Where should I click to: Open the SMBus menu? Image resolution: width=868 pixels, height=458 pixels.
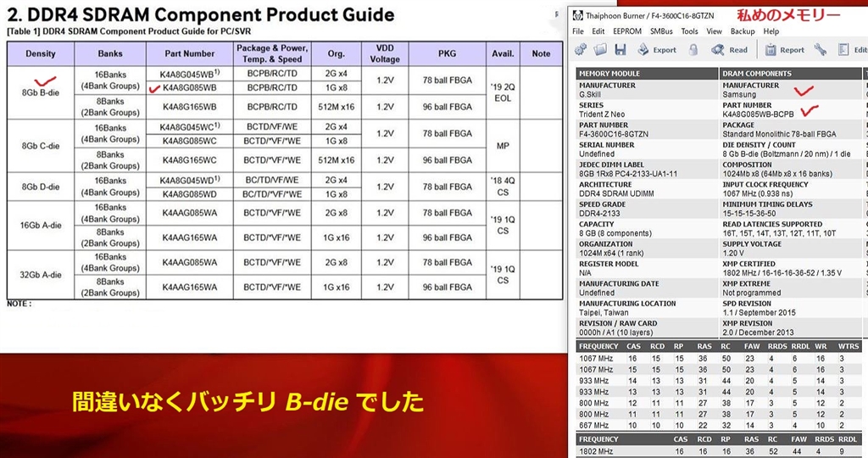click(661, 31)
